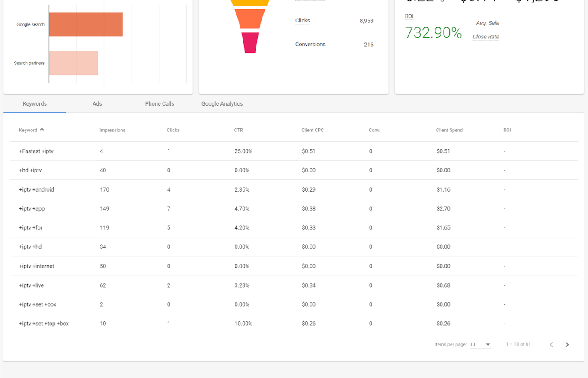The width and height of the screenshot is (588, 378).
Task: Click the Keyword sort arrow icon
Action: pos(42,130)
